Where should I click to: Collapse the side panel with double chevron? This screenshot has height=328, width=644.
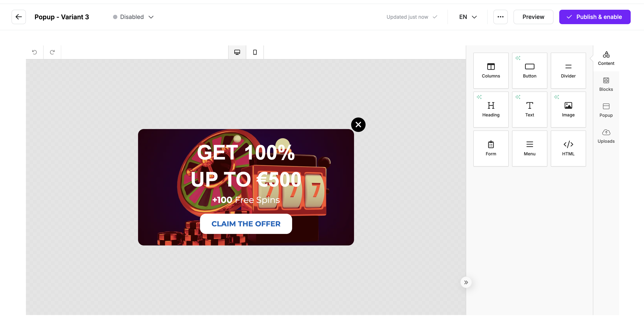466,282
